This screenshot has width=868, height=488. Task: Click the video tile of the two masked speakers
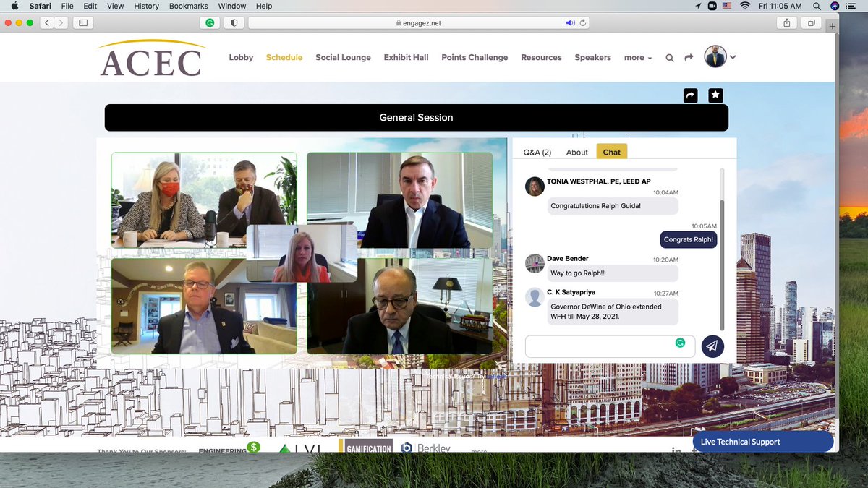click(204, 200)
